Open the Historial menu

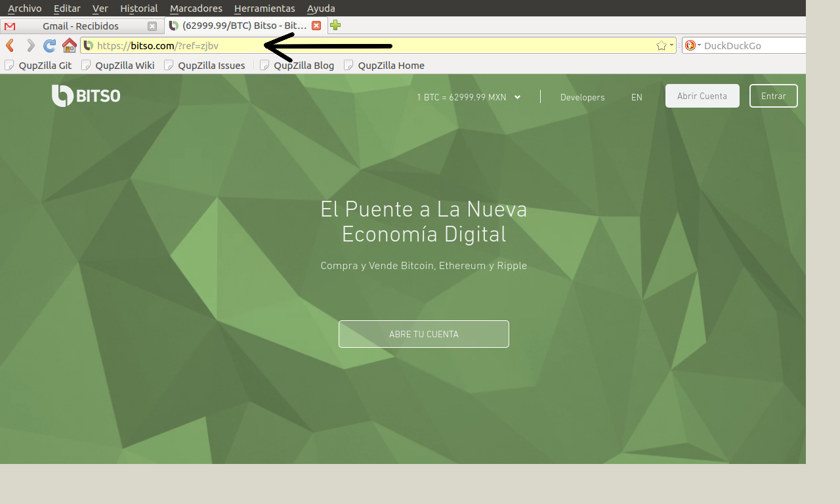(139, 8)
